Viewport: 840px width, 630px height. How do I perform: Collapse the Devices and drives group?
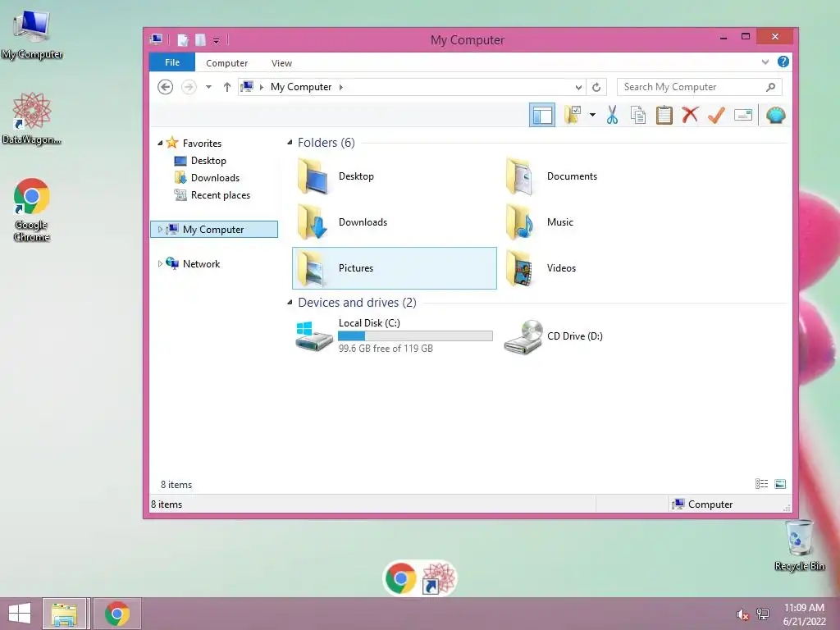point(290,302)
